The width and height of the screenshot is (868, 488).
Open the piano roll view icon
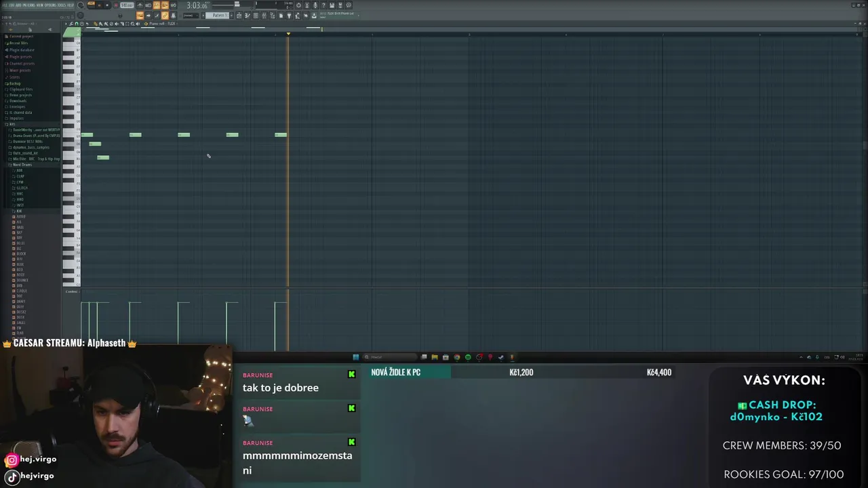point(248,16)
